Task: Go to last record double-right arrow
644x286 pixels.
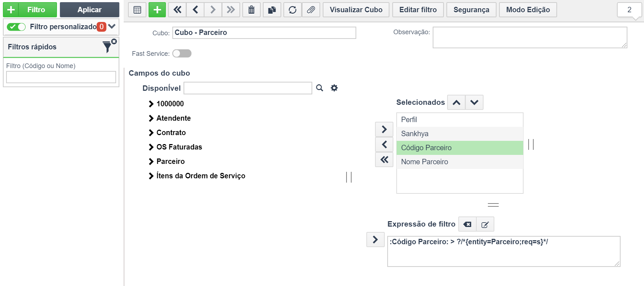Action: coord(231,10)
